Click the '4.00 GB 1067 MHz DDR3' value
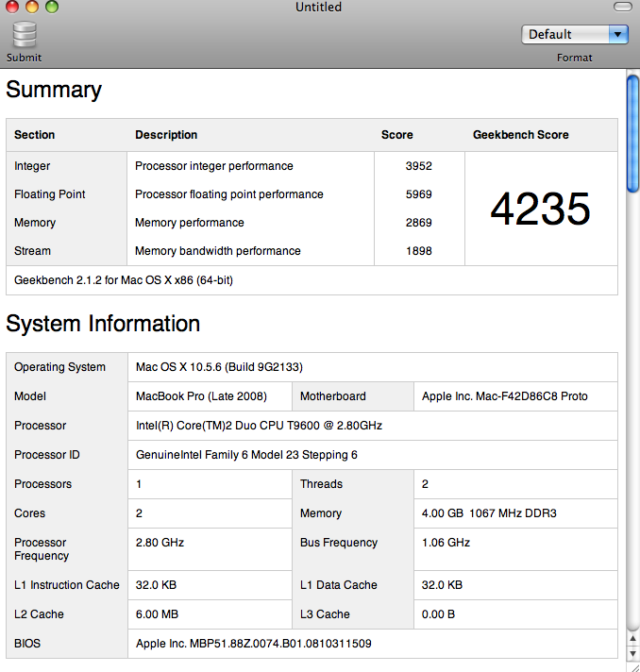The height and width of the screenshot is (672, 640). click(489, 513)
